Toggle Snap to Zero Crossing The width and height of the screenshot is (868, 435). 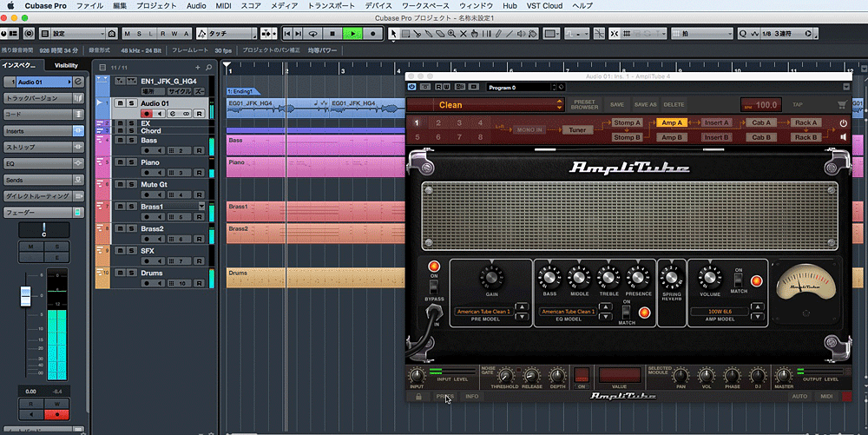pyautogui.click(x=599, y=34)
